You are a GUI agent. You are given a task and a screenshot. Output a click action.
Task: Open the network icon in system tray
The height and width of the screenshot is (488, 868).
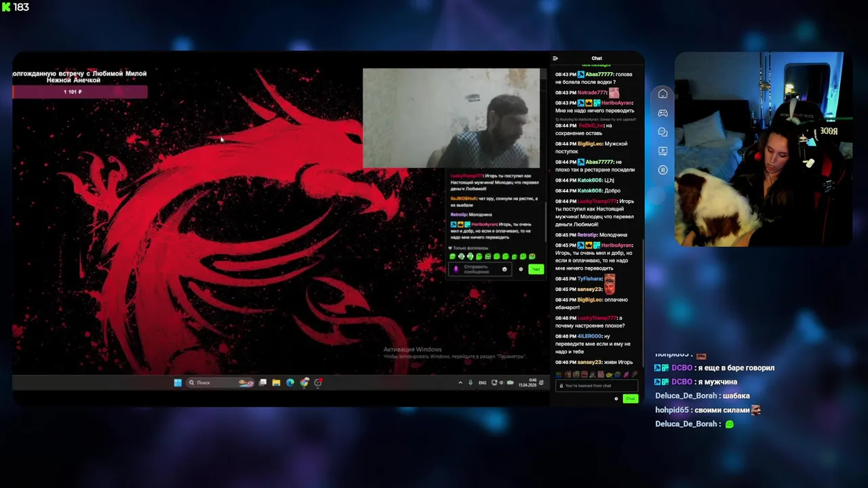494,382
